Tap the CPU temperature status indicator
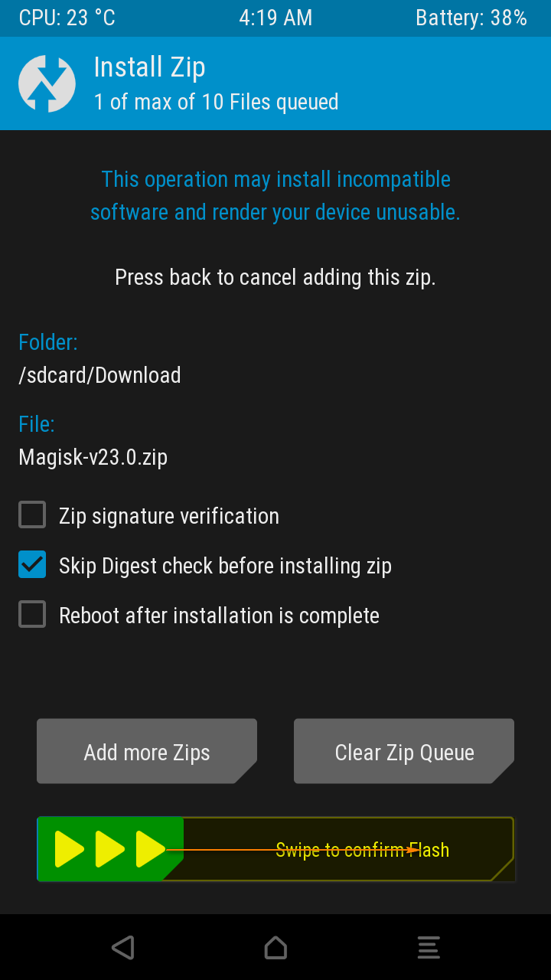551x980 pixels. point(67,18)
